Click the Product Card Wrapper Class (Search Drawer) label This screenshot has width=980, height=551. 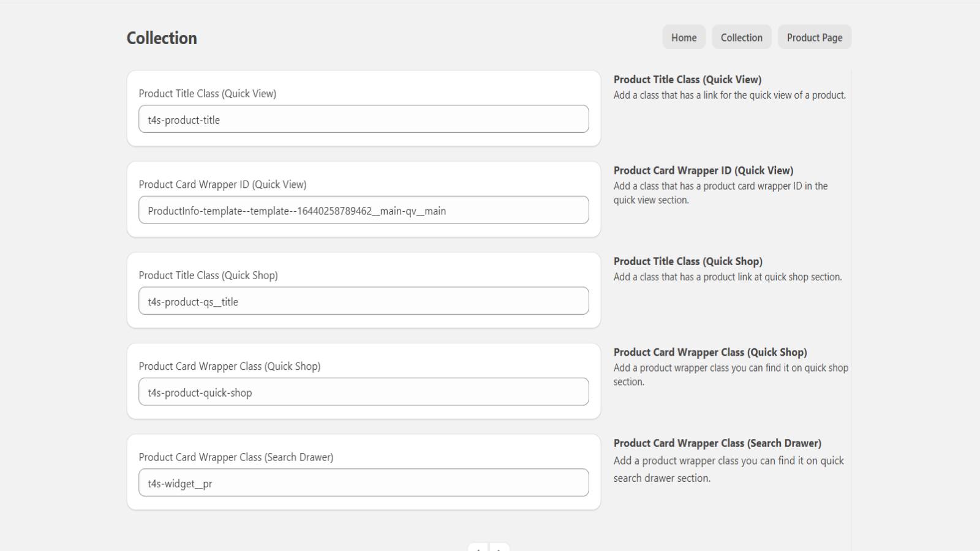coord(236,456)
